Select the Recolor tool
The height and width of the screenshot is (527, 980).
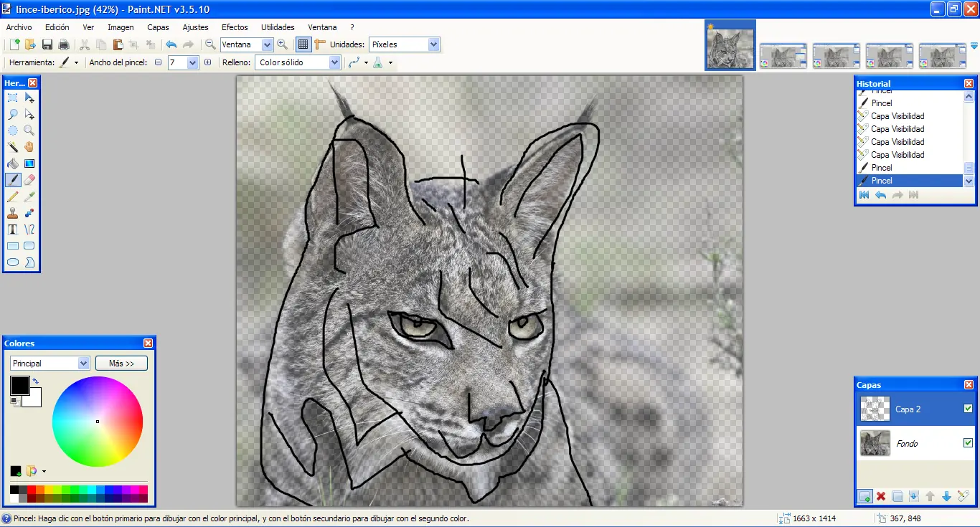(29, 213)
